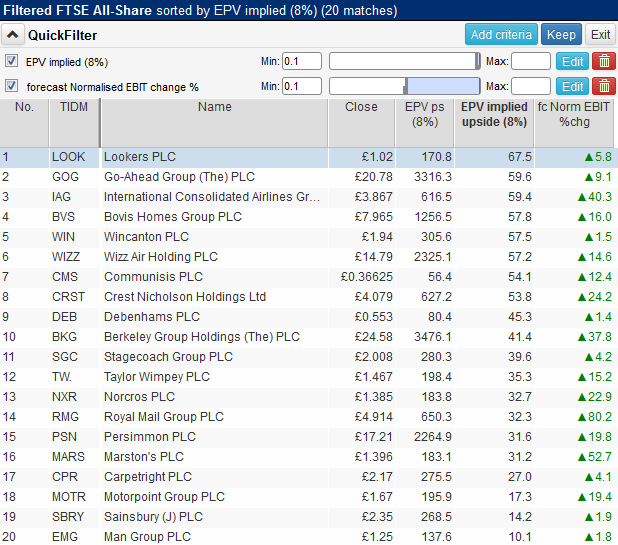Select Motorpoint Group PLC
This screenshot has width=618, height=545.
(x=307, y=497)
